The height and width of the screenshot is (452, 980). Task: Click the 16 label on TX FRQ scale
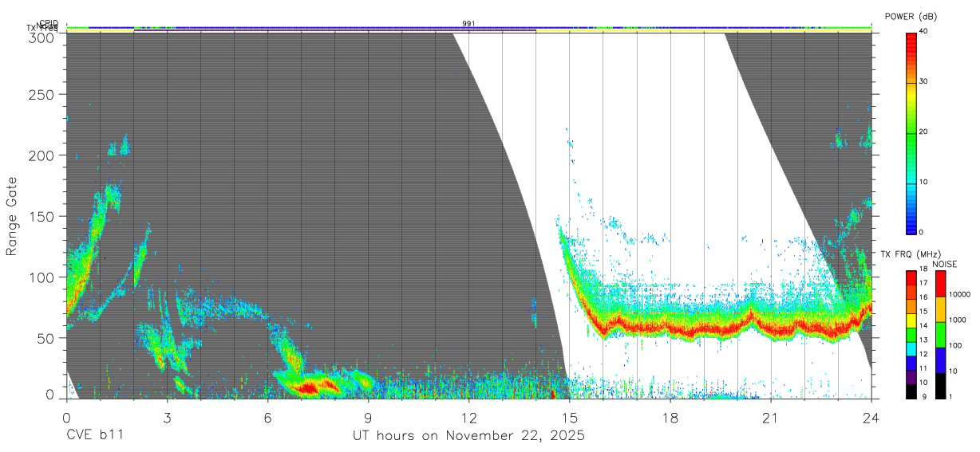[923, 297]
